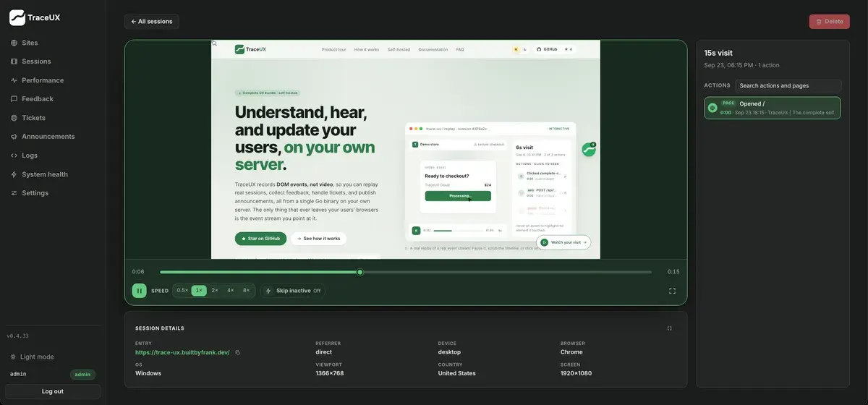This screenshot has height=405, width=868.
Task: Click the 15s visit heading
Action: point(718,53)
